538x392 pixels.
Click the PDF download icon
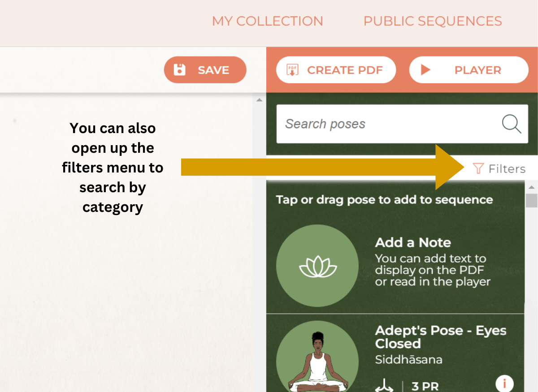[292, 70]
